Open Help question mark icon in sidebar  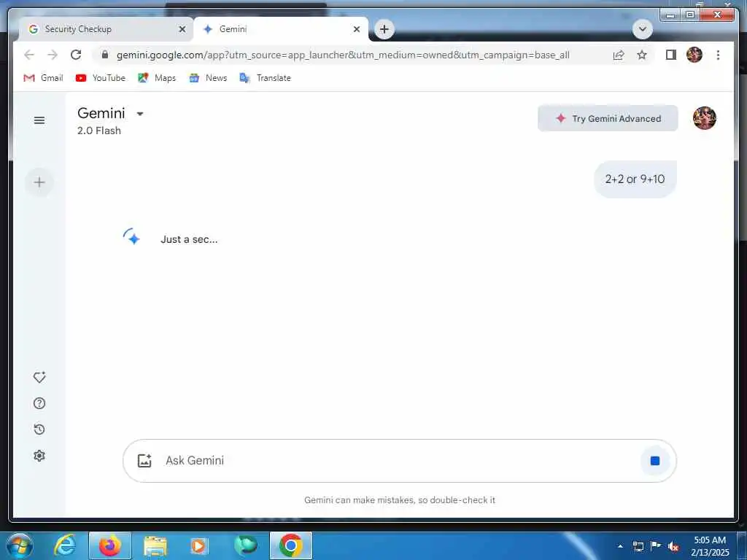click(39, 403)
